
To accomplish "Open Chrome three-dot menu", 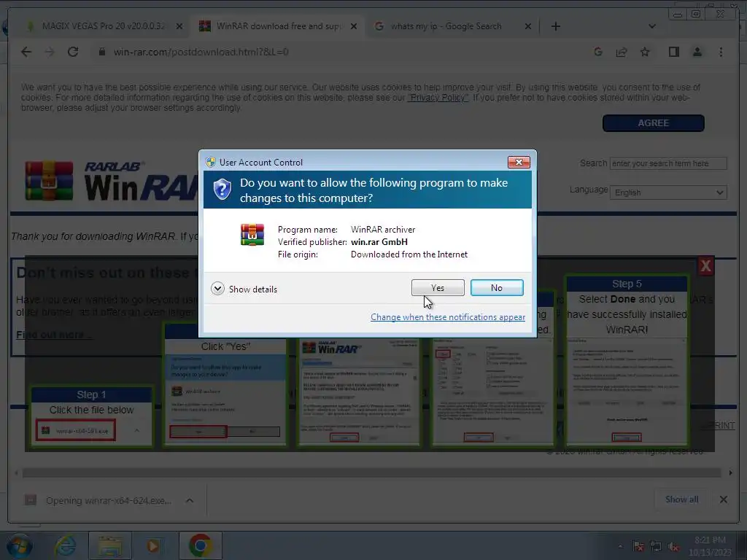I will 721,52.
